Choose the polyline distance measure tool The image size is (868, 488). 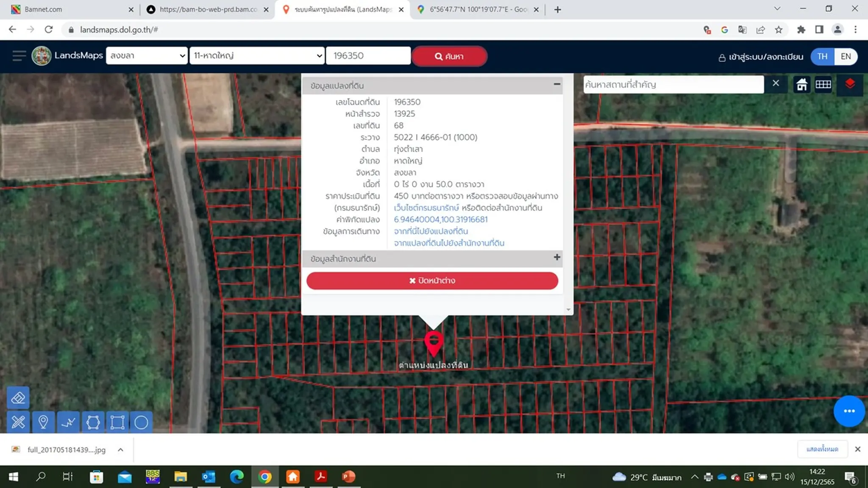(68, 422)
